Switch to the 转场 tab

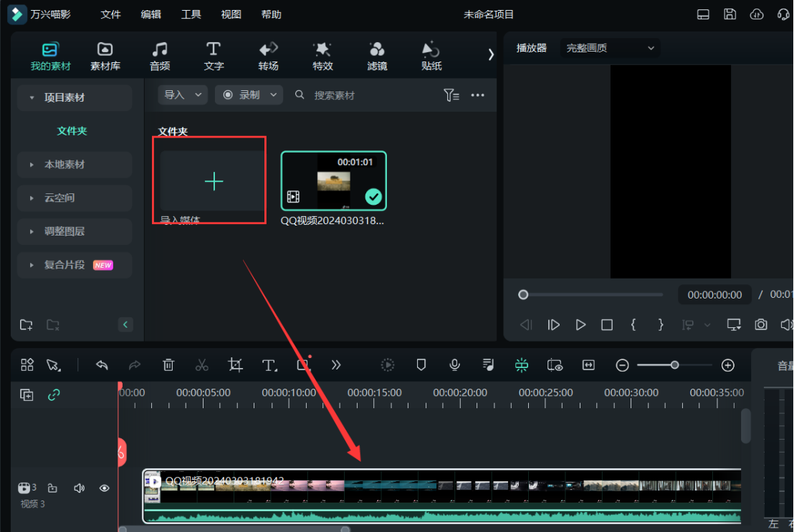coord(268,56)
